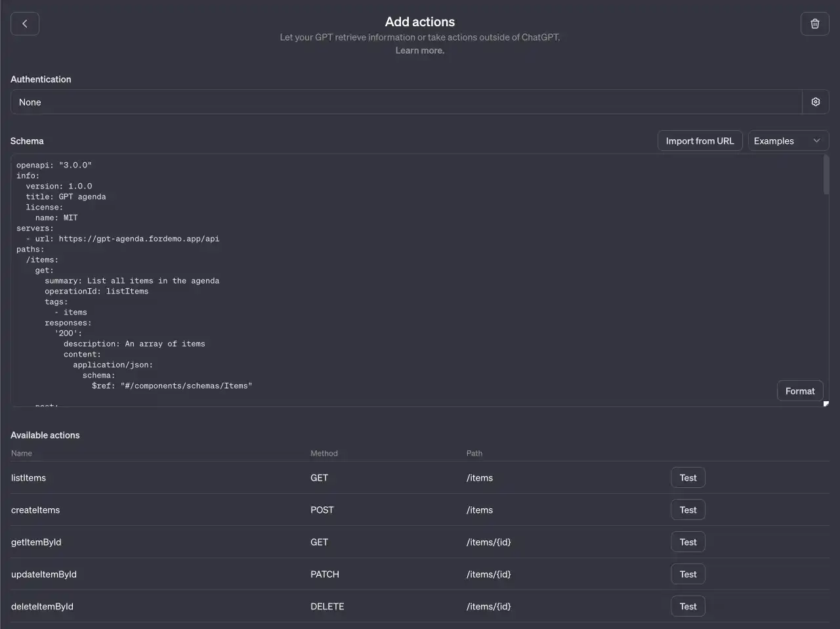Click the resize grip on the schema editor
This screenshot has width=840, height=629.
826,404
